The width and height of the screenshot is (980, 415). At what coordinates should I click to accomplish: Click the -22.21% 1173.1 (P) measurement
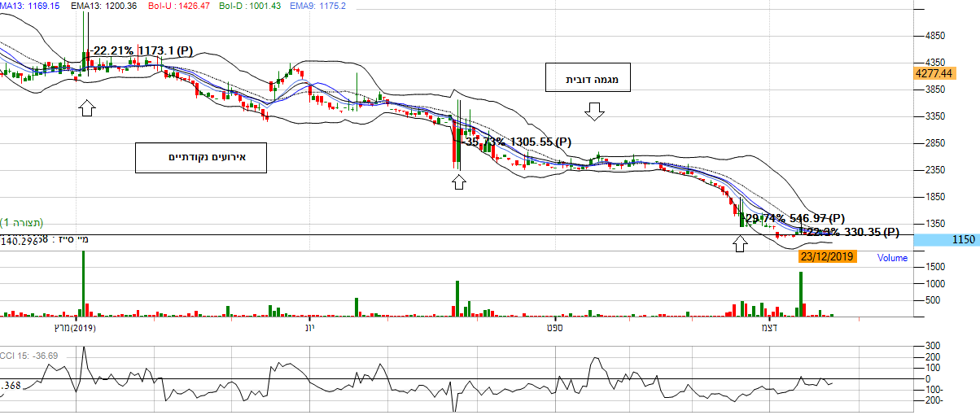click(142, 50)
